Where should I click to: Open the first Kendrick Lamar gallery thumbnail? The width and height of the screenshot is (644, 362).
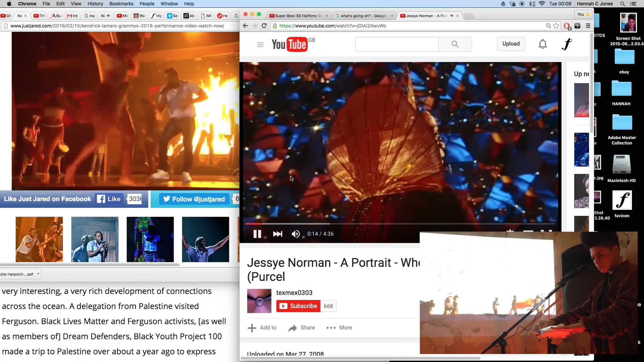(x=39, y=239)
